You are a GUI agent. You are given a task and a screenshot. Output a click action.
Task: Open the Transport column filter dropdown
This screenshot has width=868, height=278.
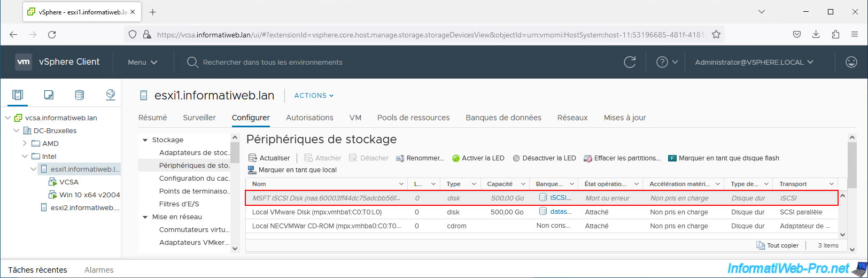tap(831, 184)
